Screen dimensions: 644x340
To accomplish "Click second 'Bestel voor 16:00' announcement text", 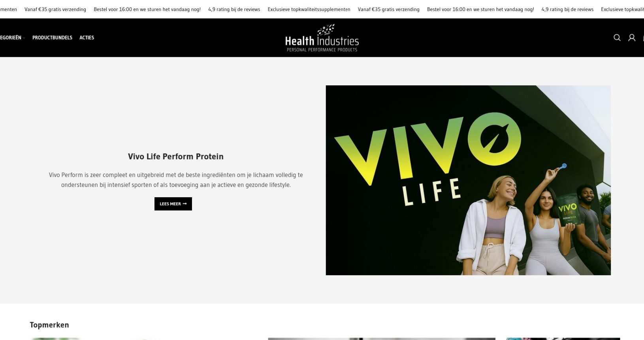I will [x=480, y=9].
